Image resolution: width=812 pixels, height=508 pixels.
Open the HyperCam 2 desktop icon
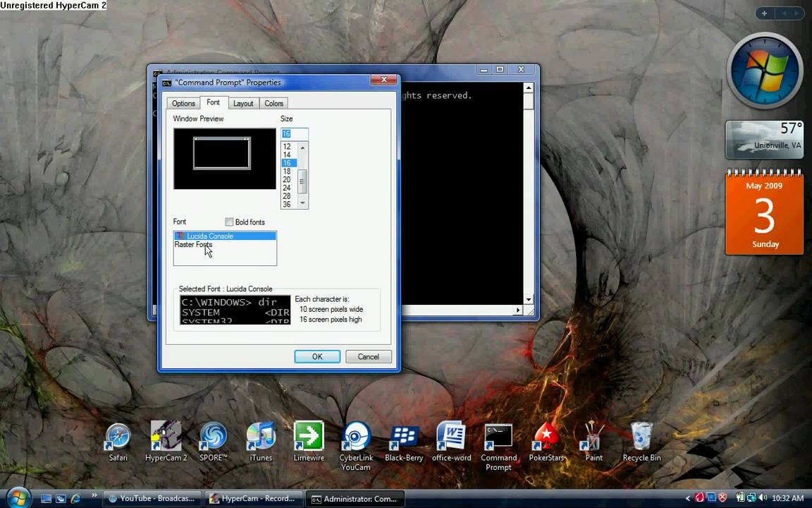166,441
